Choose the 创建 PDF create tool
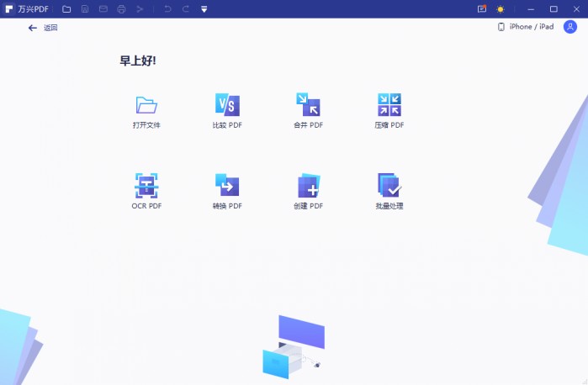This screenshot has width=588, height=385. tap(308, 186)
